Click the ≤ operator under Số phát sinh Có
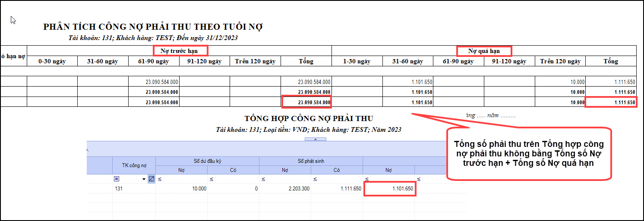The image size is (644, 221). click(315, 179)
